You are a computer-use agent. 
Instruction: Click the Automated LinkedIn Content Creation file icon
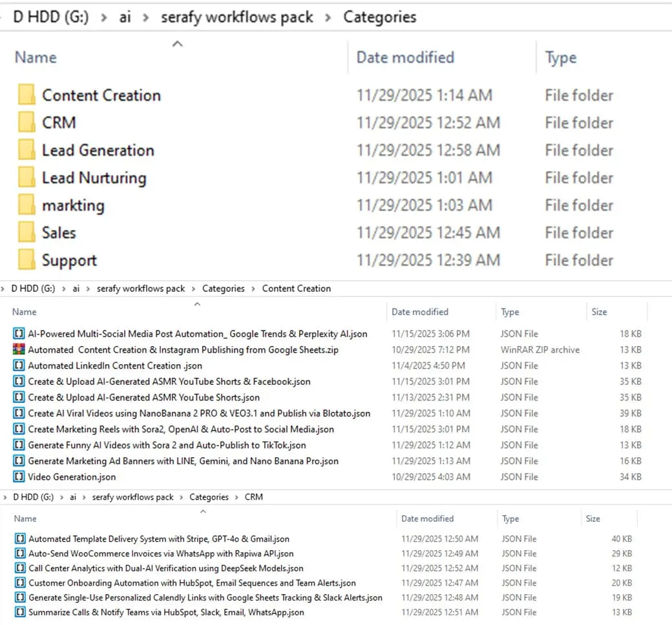pos(19,365)
